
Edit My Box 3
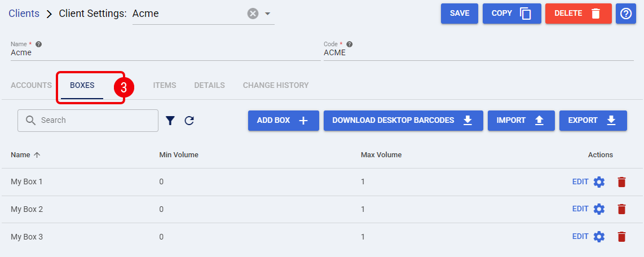click(x=580, y=237)
